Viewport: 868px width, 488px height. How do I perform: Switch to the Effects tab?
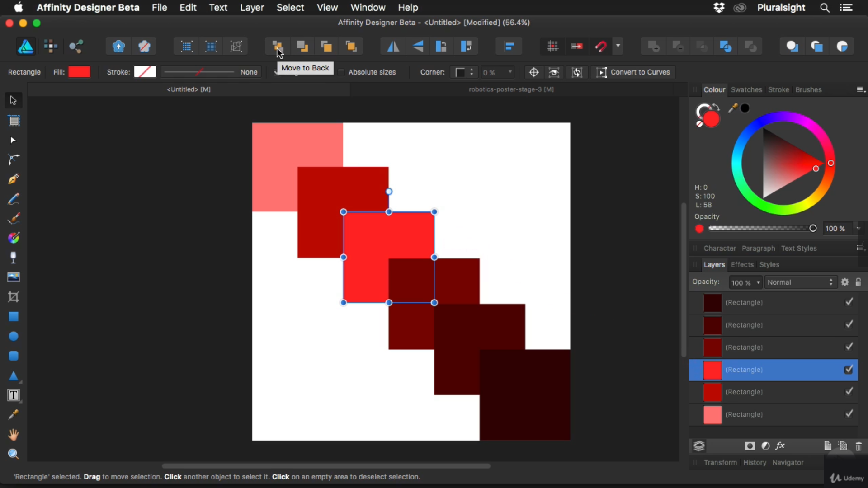click(742, 265)
